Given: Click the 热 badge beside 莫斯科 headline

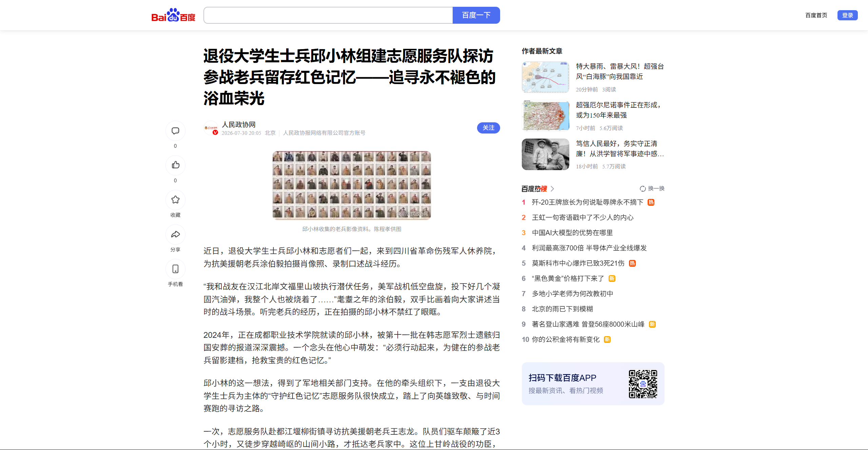Looking at the screenshot, I should (632, 263).
